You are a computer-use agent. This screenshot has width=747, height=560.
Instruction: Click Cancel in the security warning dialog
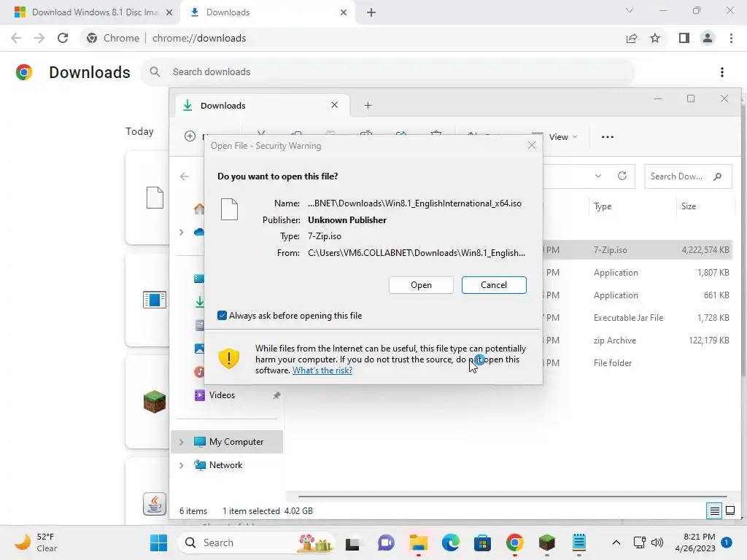click(494, 285)
